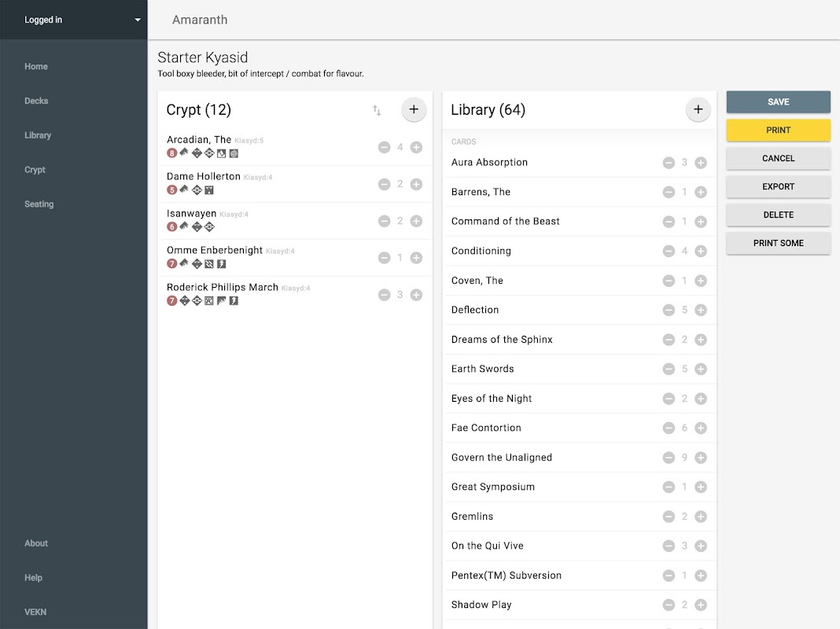Click Omme Enberbenight card name
This screenshot has width=840, height=629.
214,251
